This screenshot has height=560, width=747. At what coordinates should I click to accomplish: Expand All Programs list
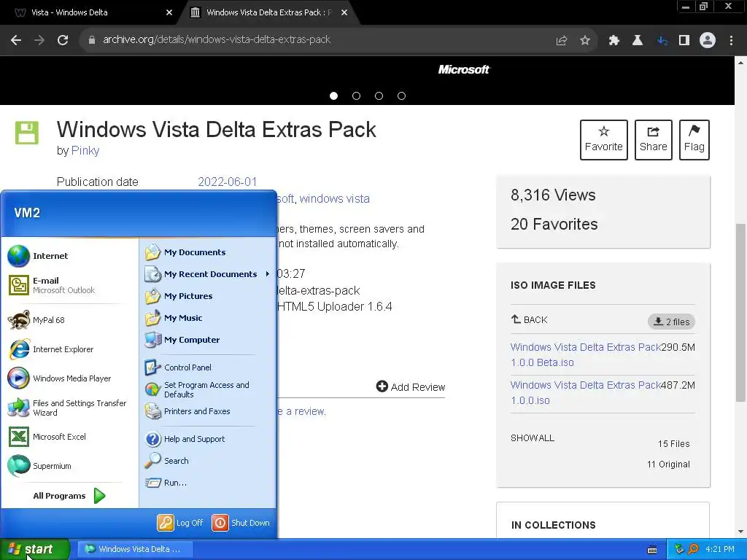pos(69,496)
